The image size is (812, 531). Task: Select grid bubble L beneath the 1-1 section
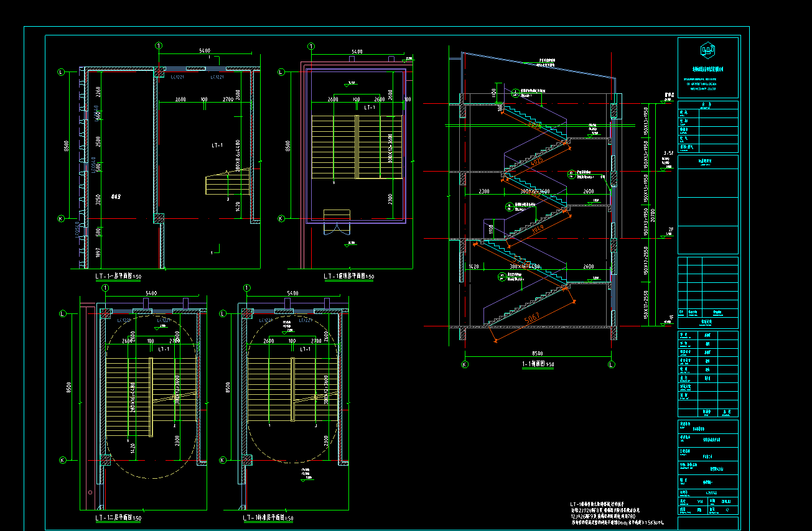coord(611,364)
